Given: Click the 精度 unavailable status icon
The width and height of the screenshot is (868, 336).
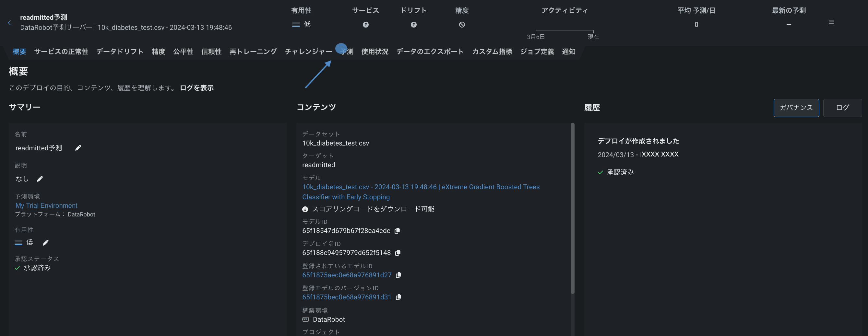Looking at the screenshot, I should 462,25.
